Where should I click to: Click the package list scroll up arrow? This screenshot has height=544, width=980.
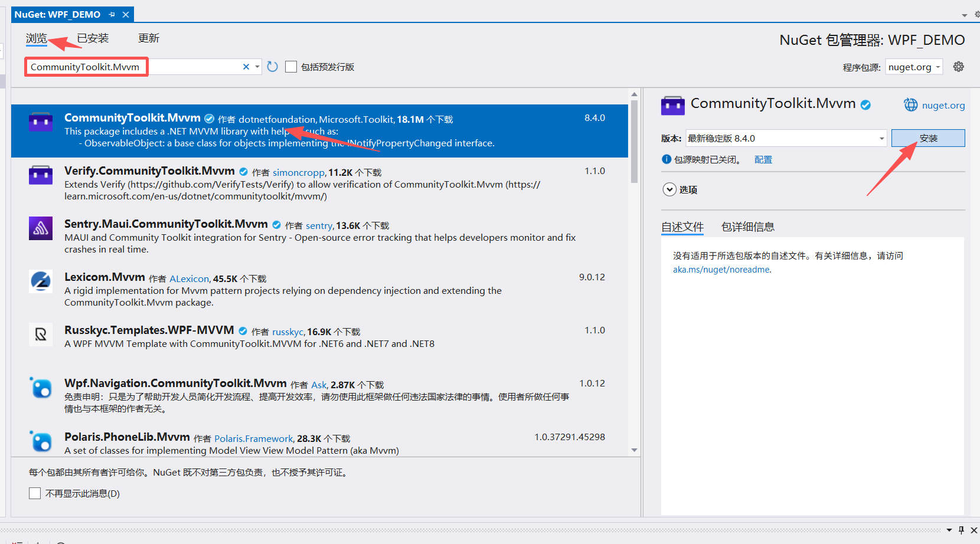634,94
